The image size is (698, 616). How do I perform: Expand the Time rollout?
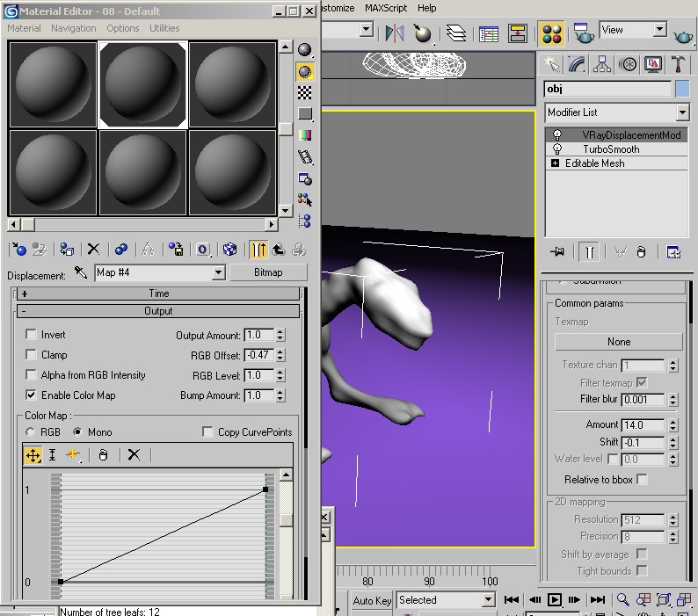pos(158,294)
